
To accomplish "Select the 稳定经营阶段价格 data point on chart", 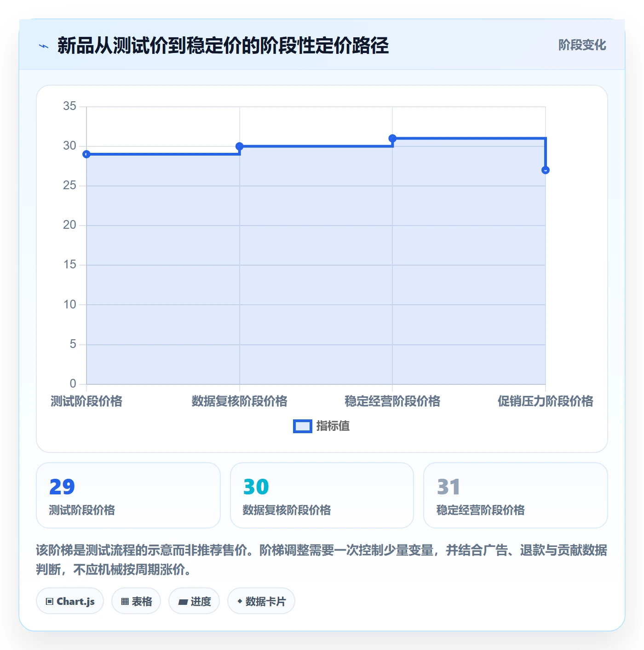I will [x=392, y=138].
